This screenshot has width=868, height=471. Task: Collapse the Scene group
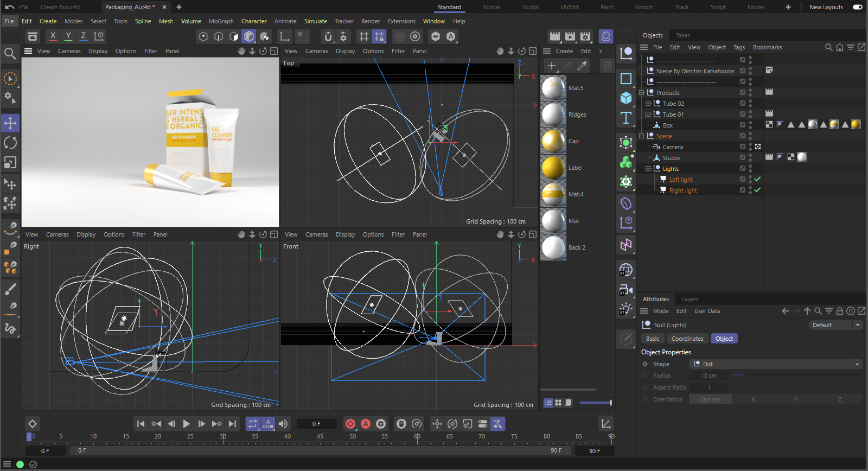[641, 136]
